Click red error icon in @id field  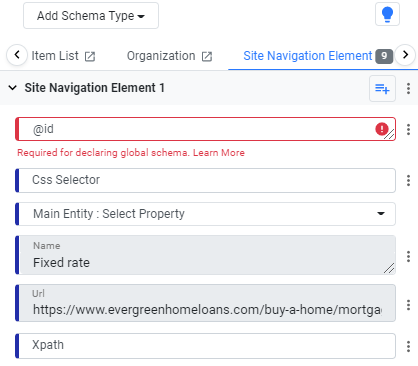[382, 129]
